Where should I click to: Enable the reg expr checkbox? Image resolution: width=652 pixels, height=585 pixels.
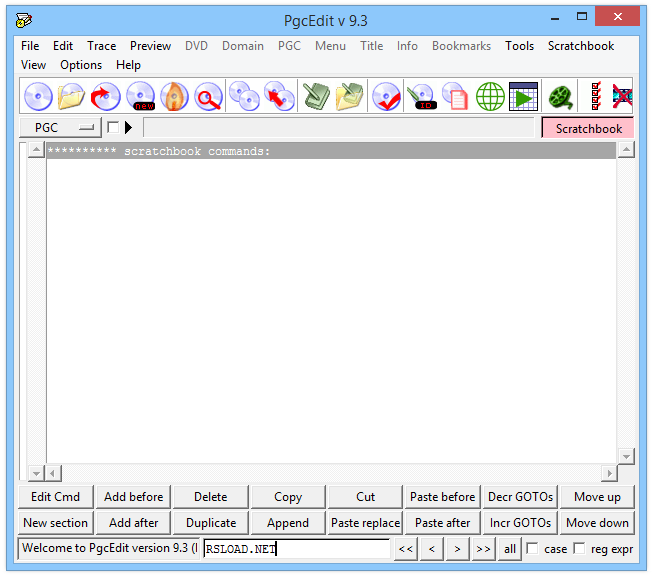579,548
